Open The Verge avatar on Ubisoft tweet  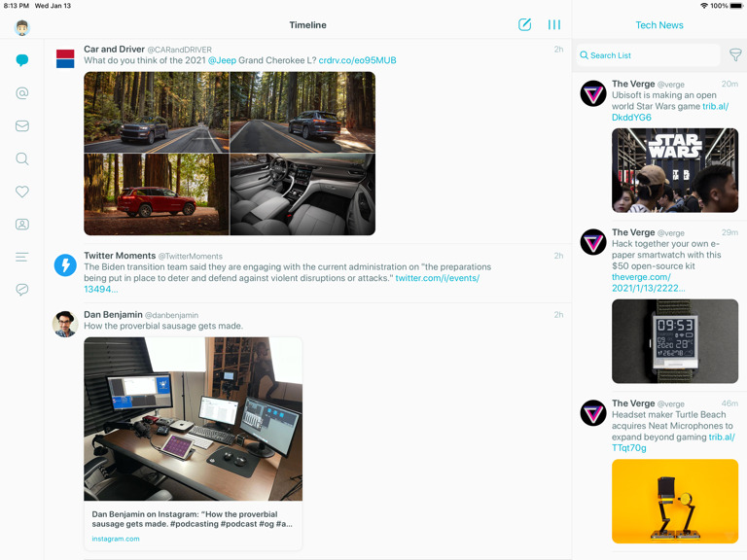pyautogui.click(x=593, y=93)
